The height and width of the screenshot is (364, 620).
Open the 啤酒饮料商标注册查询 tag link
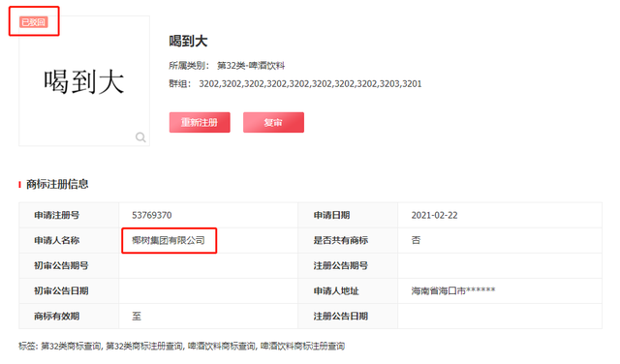coord(302,347)
